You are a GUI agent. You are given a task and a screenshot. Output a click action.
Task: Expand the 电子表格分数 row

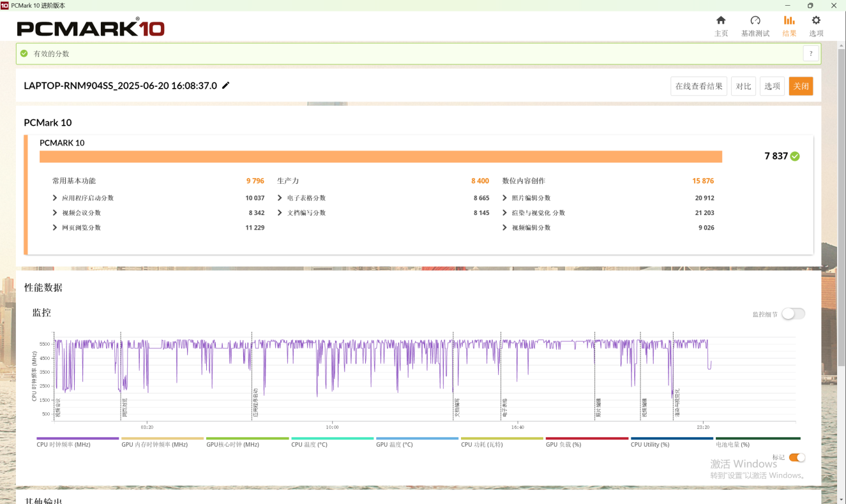(280, 198)
